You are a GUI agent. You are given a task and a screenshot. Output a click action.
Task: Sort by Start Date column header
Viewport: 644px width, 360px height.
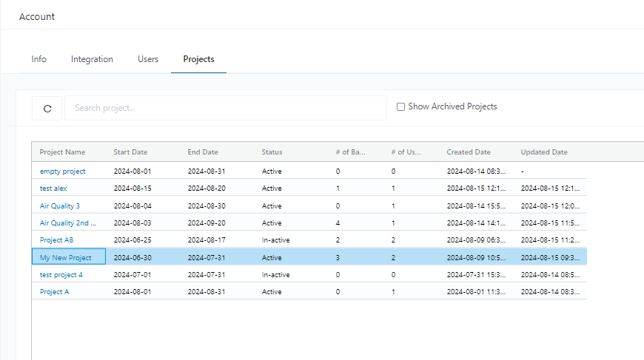[130, 152]
